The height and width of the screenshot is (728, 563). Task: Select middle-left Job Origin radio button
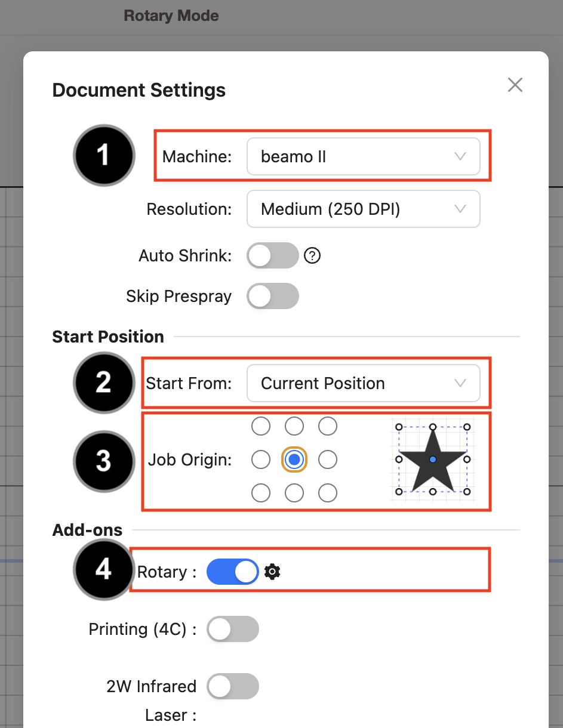pos(261,459)
